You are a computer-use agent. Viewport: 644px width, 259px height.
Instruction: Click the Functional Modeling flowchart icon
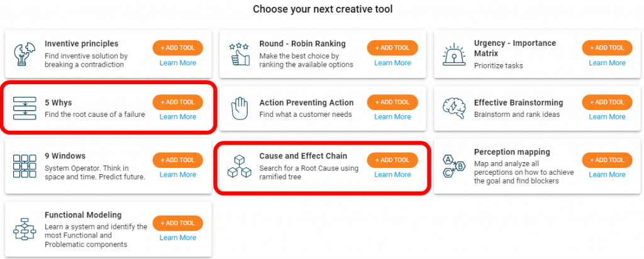tap(25, 229)
